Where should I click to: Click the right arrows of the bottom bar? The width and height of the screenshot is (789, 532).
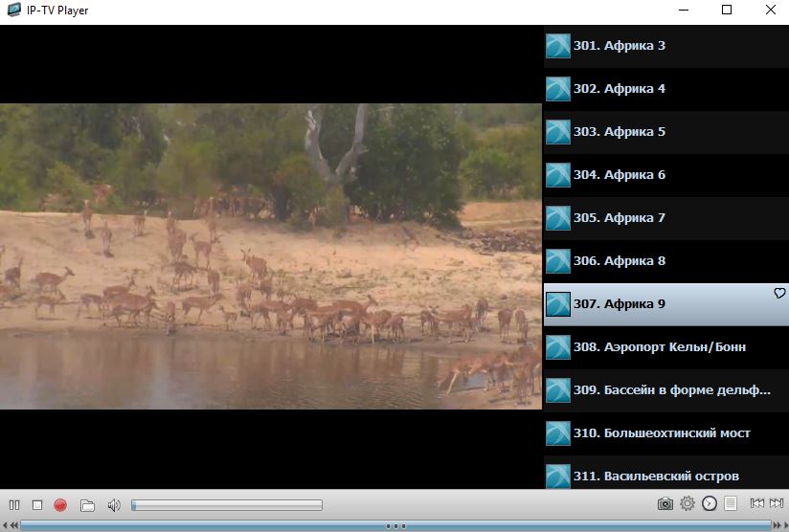[x=778, y=526]
